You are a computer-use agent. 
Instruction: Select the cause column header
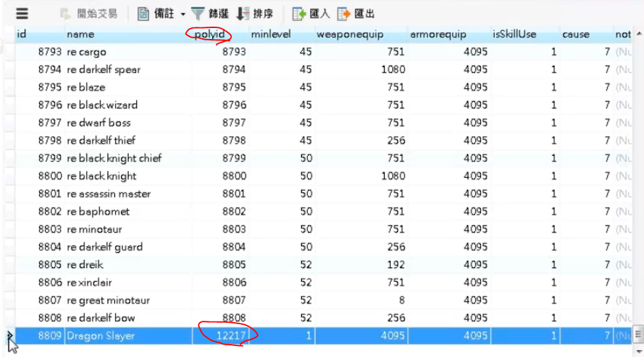[586, 34]
